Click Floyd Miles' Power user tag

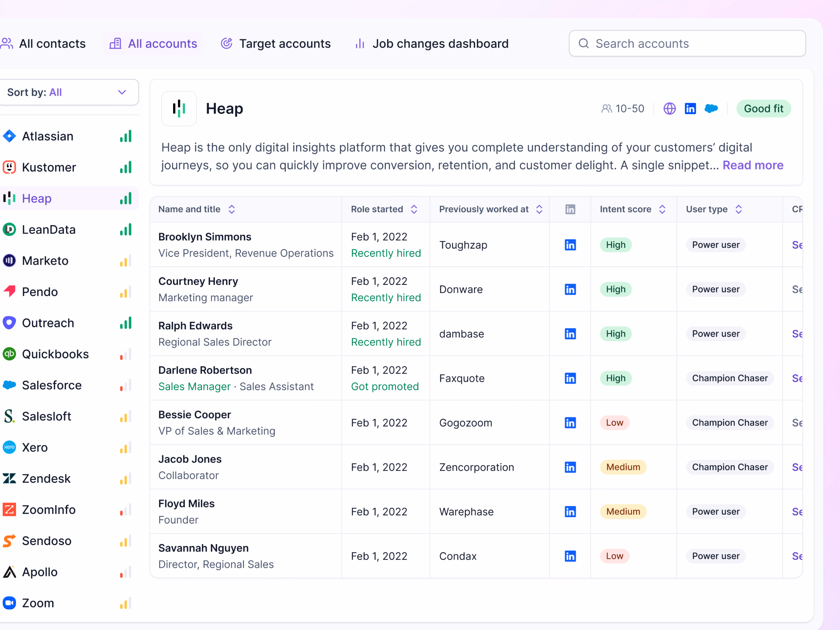pos(715,512)
